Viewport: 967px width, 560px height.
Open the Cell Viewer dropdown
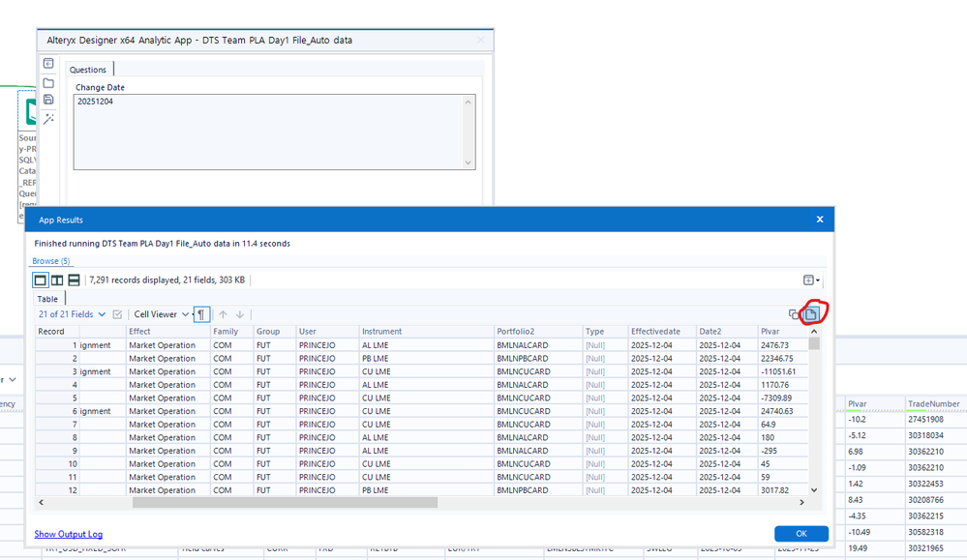click(161, 314)
